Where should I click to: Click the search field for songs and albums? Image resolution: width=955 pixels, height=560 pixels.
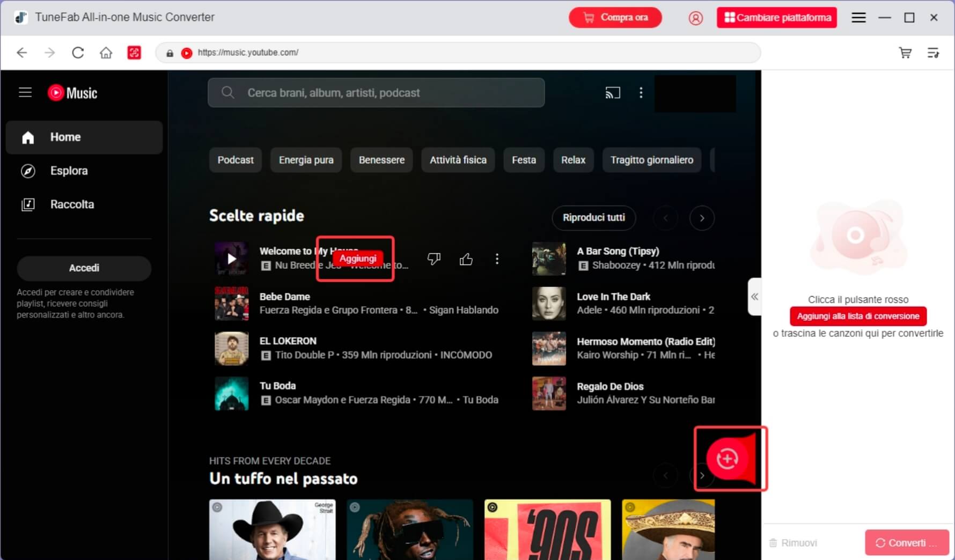(x=376, y=93)
